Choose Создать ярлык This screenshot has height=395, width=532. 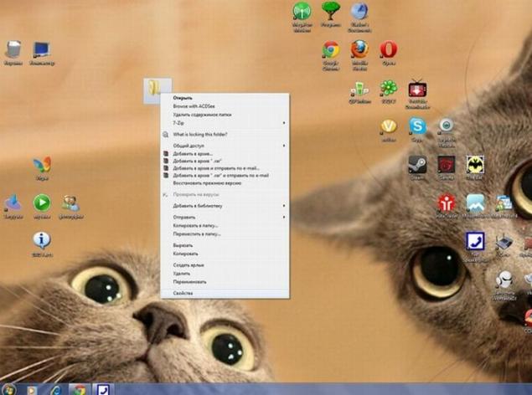pos(225,265)
